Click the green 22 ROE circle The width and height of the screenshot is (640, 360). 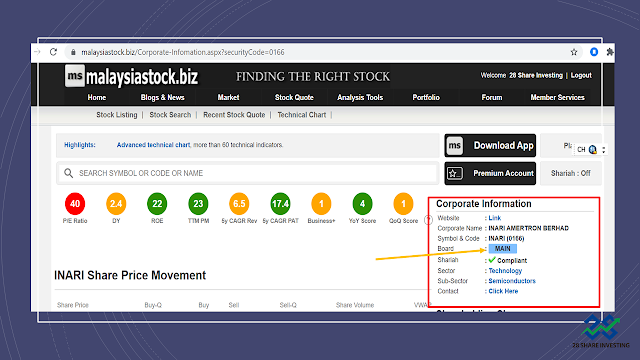pyautogui.click(x=157, y=204)
